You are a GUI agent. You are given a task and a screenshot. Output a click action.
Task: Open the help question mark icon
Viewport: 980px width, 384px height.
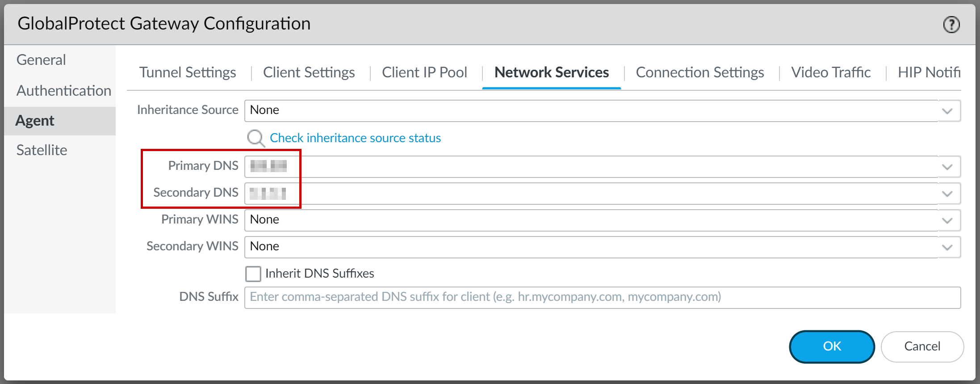(x=951, y=25)
